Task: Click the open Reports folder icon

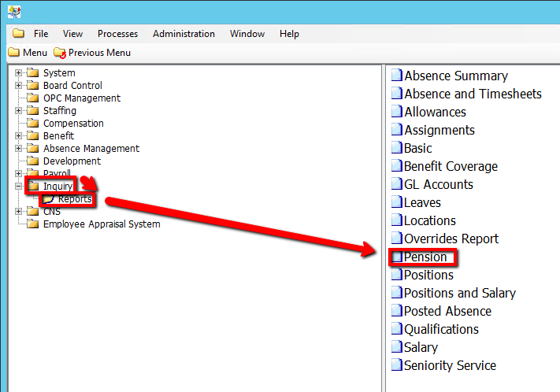Action: point(49,199)
